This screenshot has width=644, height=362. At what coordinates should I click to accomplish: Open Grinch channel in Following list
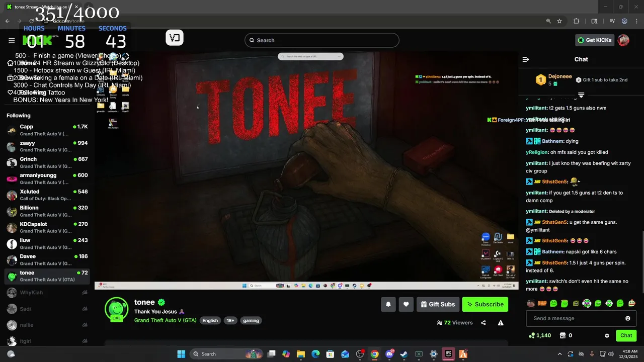coord(47,162)
